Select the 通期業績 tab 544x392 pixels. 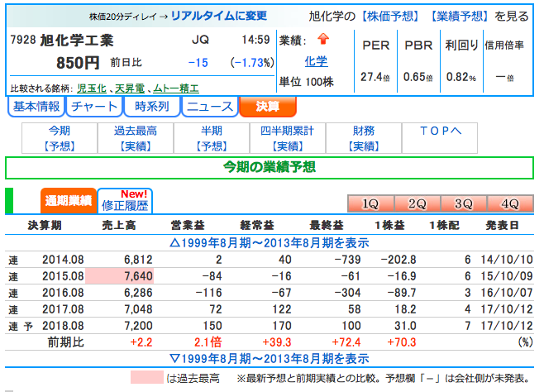[69, 200]
